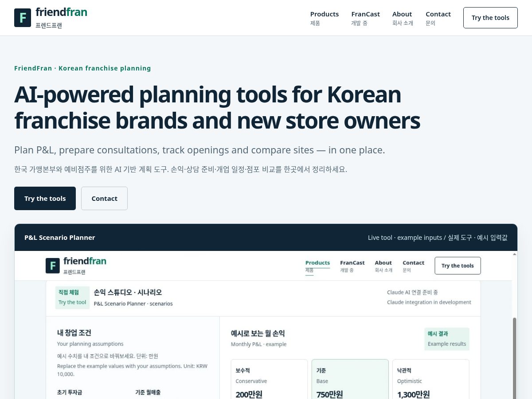The height and width of the screenshot is (399, 532).
Task: Click the 'Monthly P&L · example' subtitle
Action: point(258,344)
